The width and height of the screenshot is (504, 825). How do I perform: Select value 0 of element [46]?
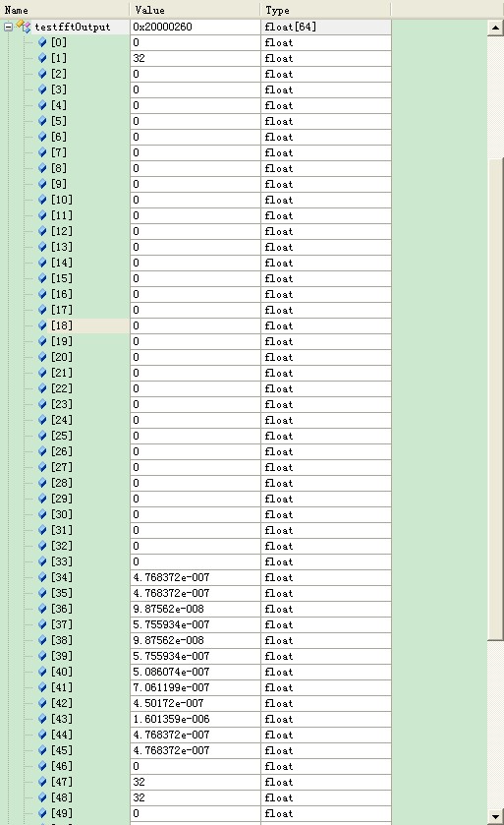click(x=137, y=766)
